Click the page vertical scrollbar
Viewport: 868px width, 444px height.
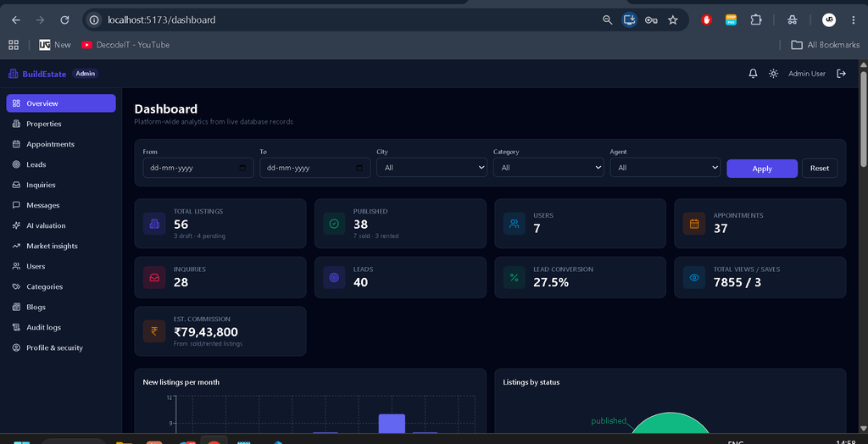[x=863, y=118]
